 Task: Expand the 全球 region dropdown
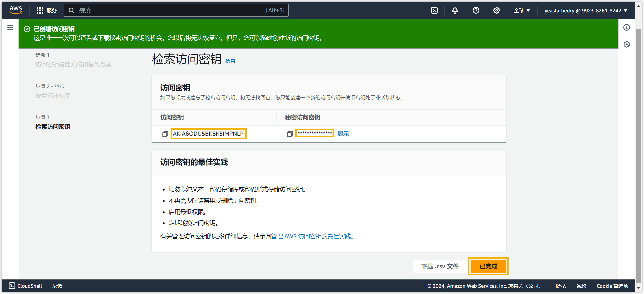[x=522, y=10]
